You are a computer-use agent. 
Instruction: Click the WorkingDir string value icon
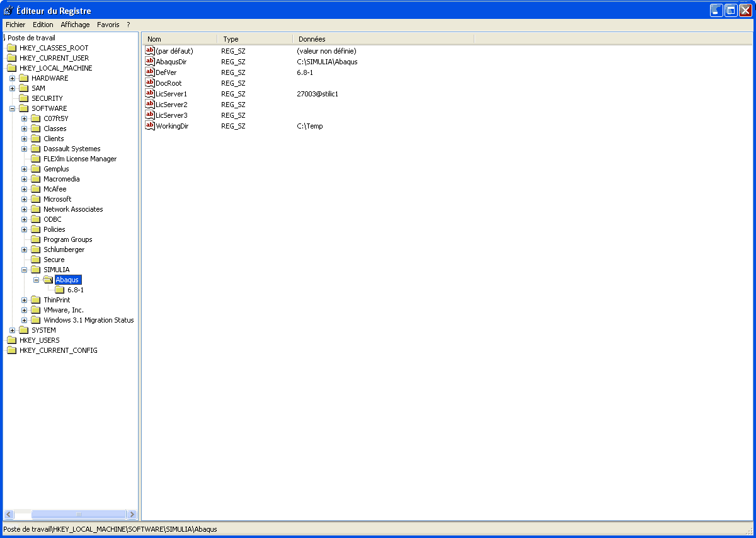(x=150, y=126)
